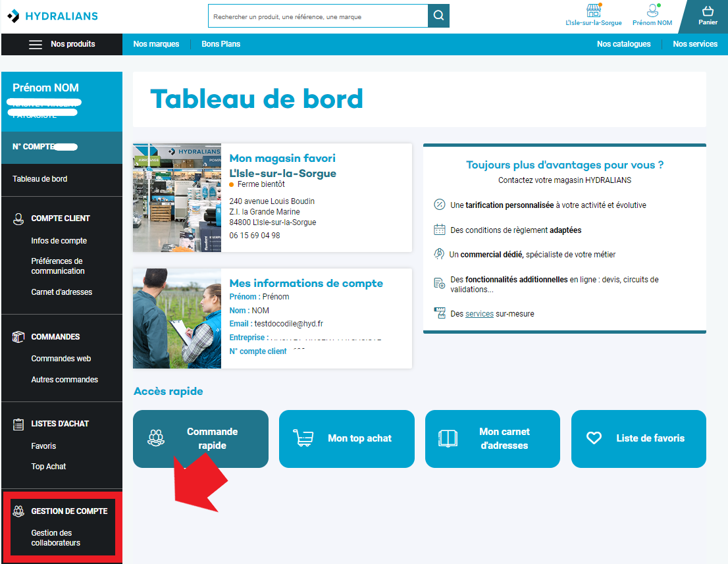Open the L'Isle-sur-la-Sorgue store icon
Image resolution: width=728 pixels, height=564 pixels.
pyautogui.click(x=593, y=11)
